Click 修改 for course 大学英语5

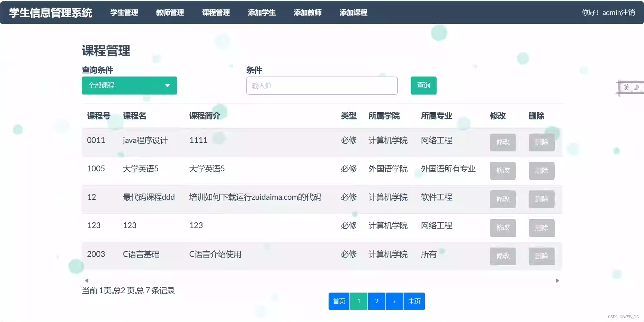click(x=503, y=171)
